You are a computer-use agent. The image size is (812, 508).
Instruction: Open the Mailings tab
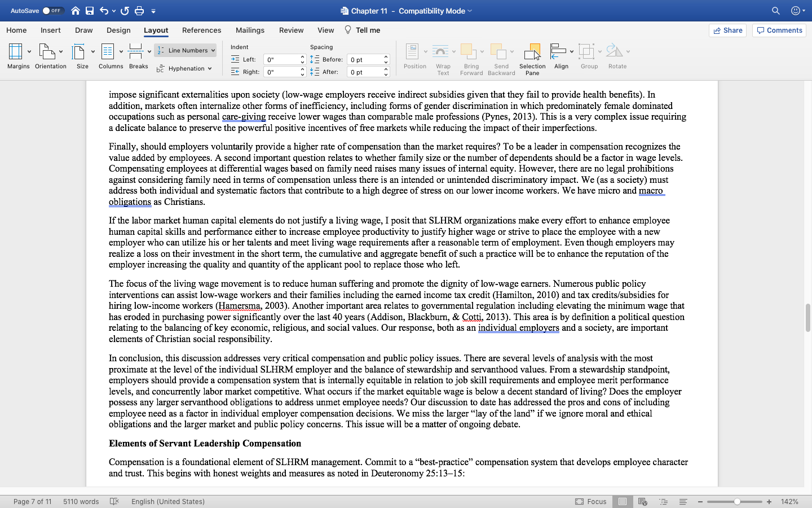[250, 30]
